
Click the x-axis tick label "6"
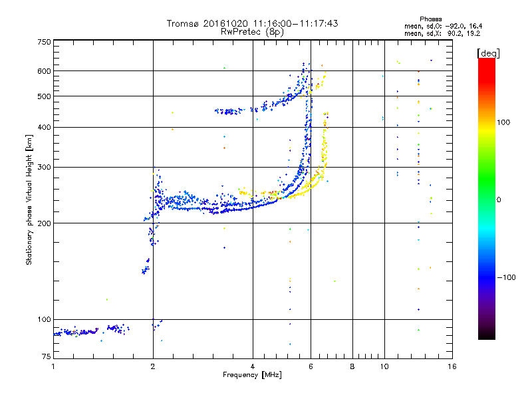[311, 366]
